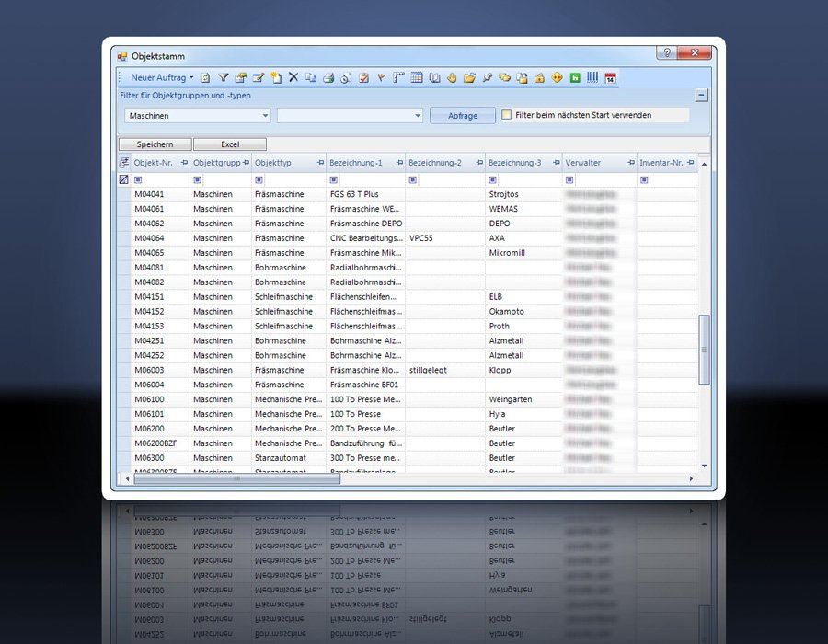Screen dimensions: 828x644
Task: Toggle pin on Bezeichnung-1 column header
Action: pyautogui.click(x=400, y=163)
